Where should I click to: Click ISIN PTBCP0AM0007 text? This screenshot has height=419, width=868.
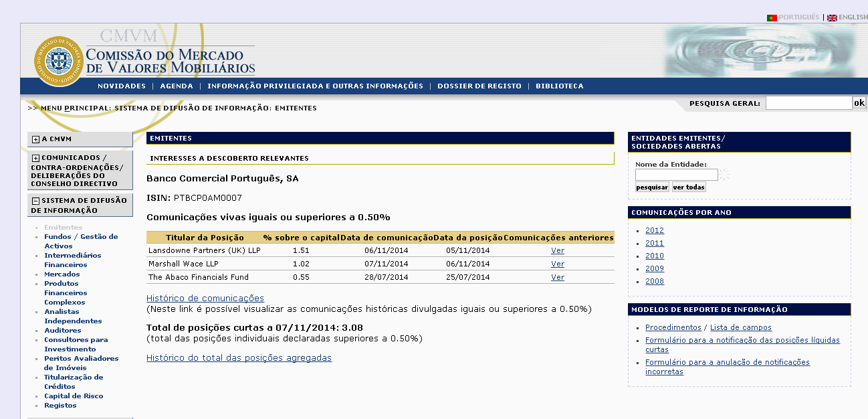(194, 198)
